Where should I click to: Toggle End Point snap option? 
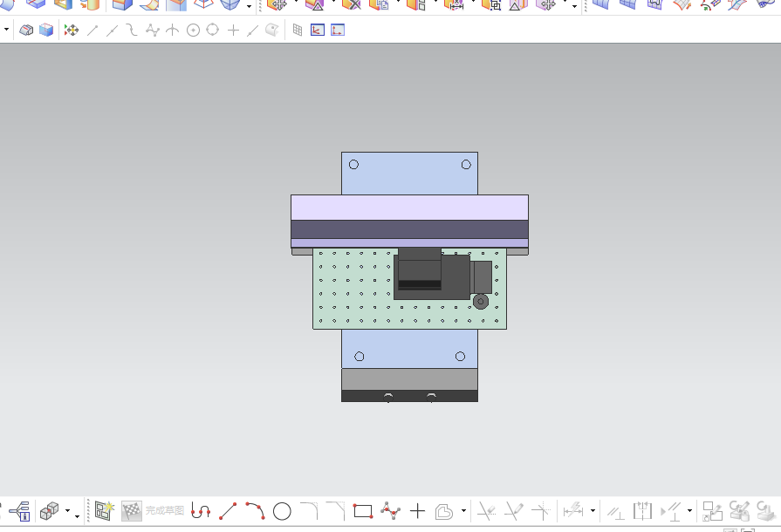click(92, 31)
